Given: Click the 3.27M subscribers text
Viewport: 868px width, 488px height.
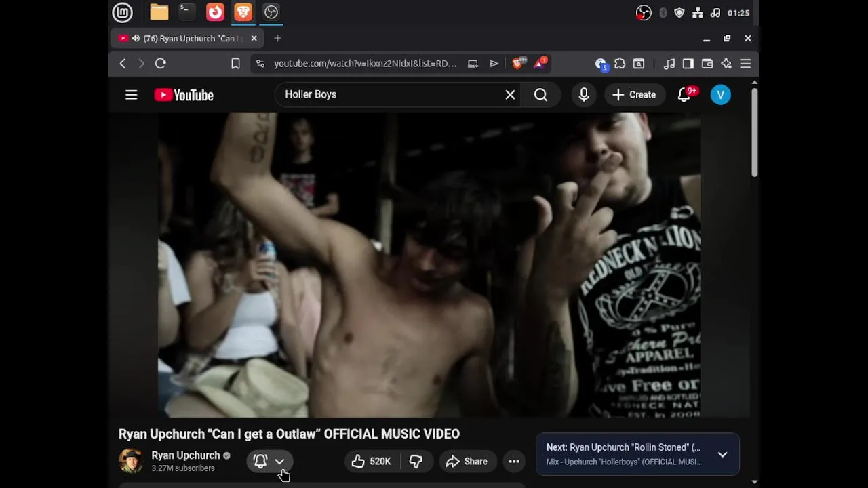Looking at the screenshot, I should coord(183,468).
